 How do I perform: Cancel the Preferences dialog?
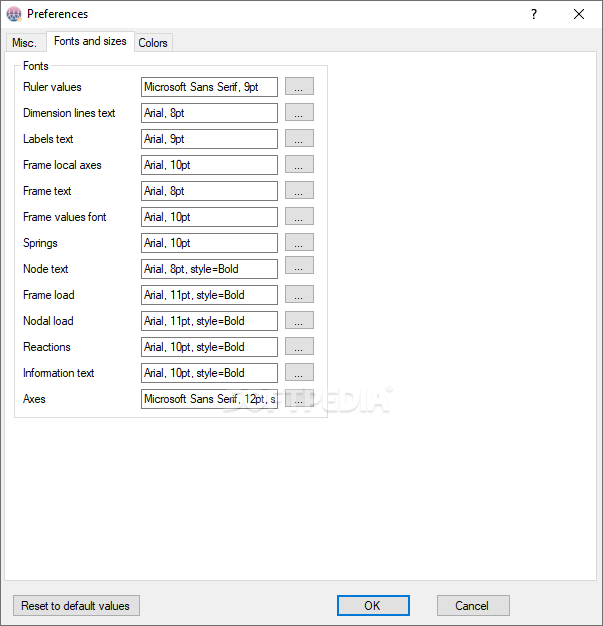pos(473,606)
